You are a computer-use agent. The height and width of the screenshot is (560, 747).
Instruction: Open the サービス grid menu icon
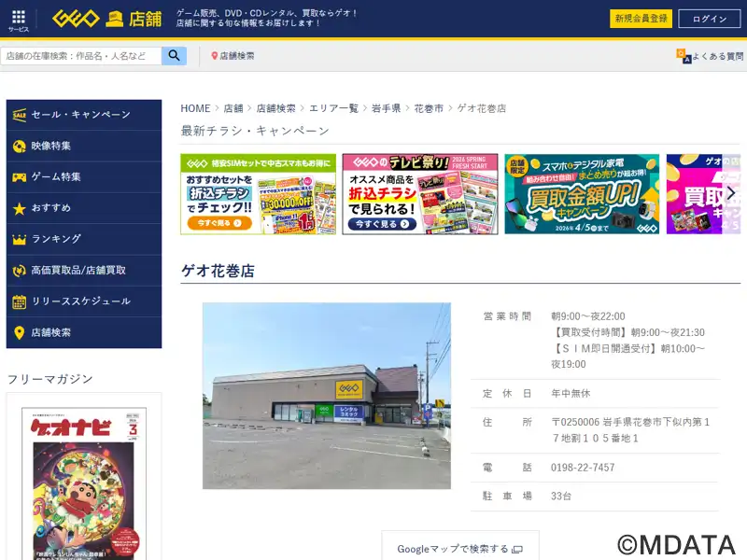(19, 20)
